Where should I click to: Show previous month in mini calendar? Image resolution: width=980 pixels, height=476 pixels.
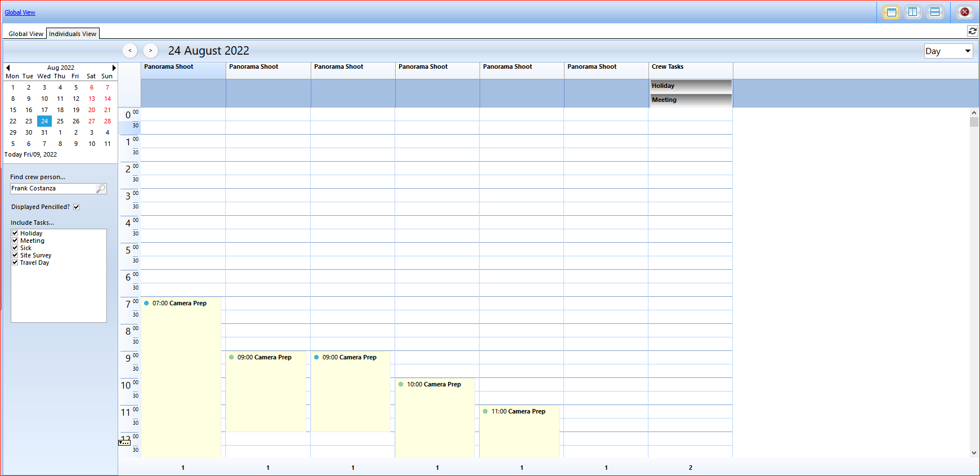tap(8, 68)
